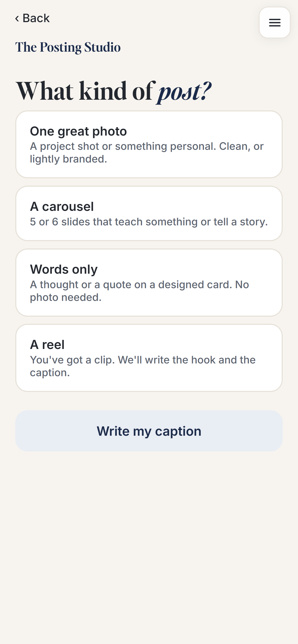This screenshot has height=644, width=298.
Task: Click the 'A reel' card title
Action: pos(47,345)
